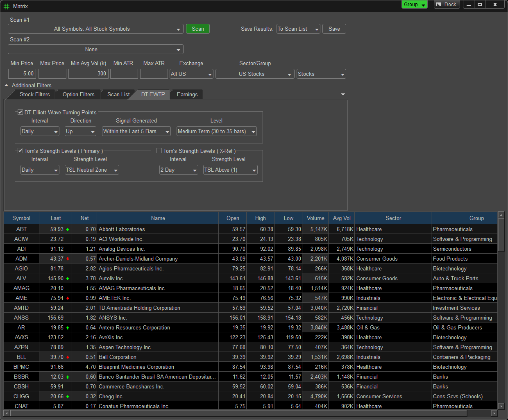Viewport: 508px width, 420px height.
Task: Sort by the Avg Vol column header
Action: tap(342, 218)
